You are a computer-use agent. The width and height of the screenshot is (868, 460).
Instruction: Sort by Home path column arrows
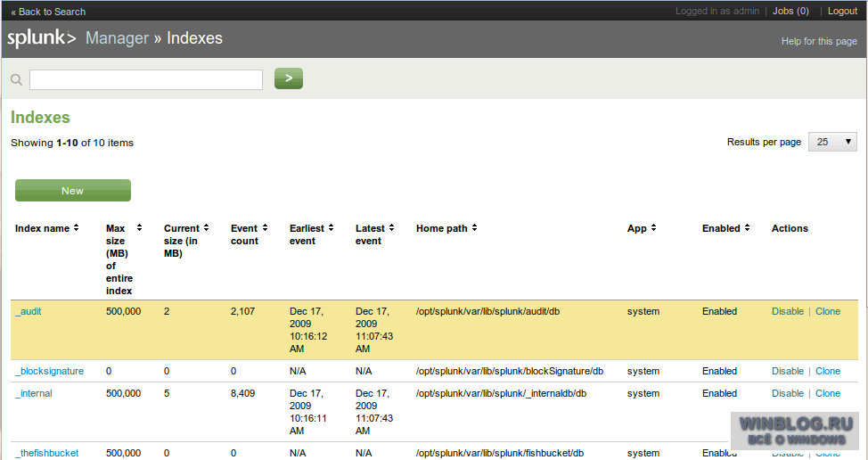click(x=474, y=227)
